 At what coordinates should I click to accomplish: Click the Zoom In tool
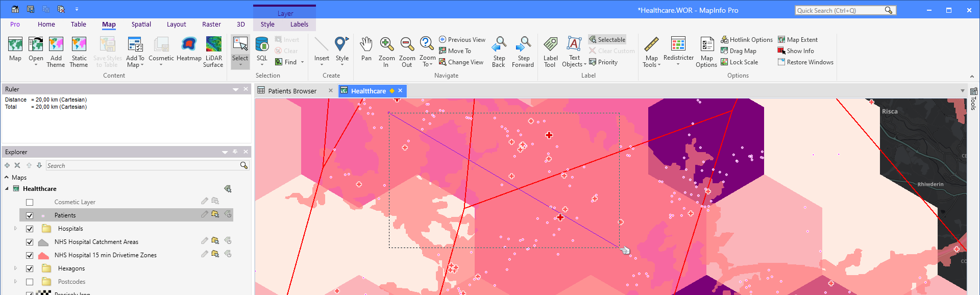387,44
